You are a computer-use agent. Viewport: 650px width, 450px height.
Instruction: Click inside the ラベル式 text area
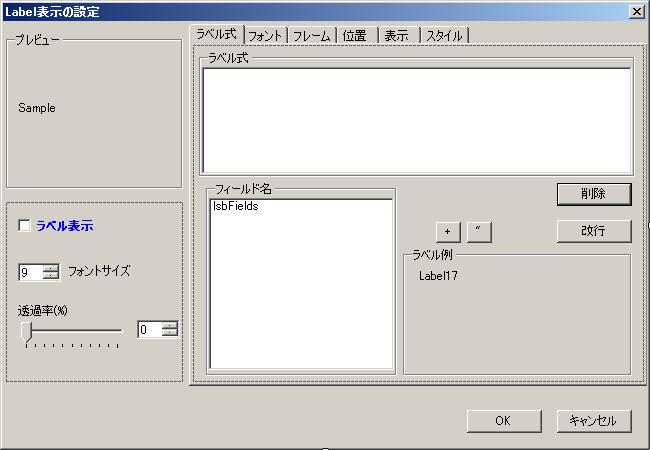pos(417,120)
